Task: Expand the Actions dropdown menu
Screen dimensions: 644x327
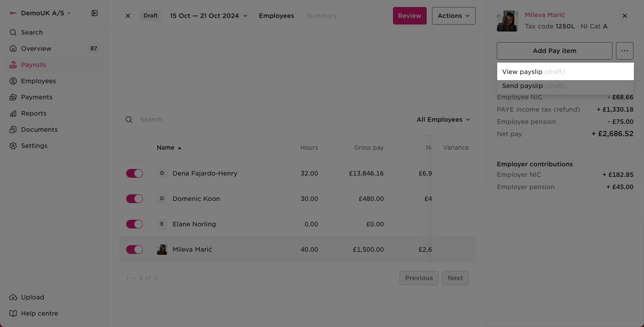Action: click(453, 15)
